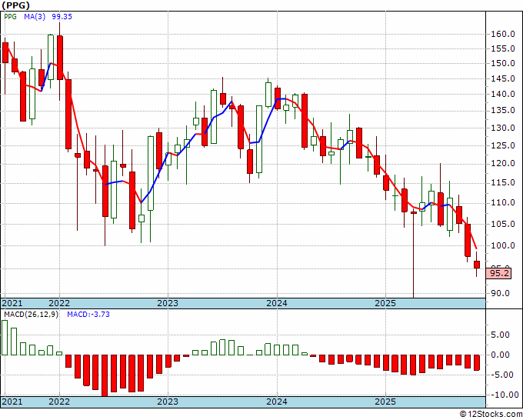This screenshot has width=523, height=420.
Task: Click the 140.0 price axis label
Action: pyautogui.click(x=503, y=95)
